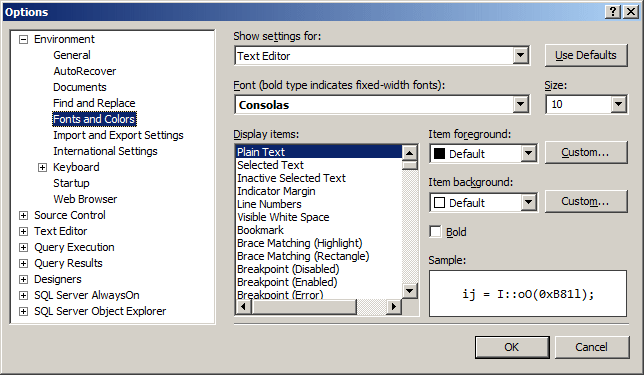Select the Web Browser tree item

point(85,199)
